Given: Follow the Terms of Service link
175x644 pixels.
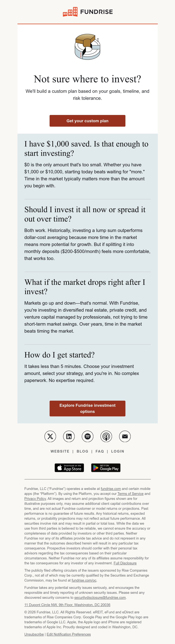Looking at the screenshot, I should pos(131,493).
